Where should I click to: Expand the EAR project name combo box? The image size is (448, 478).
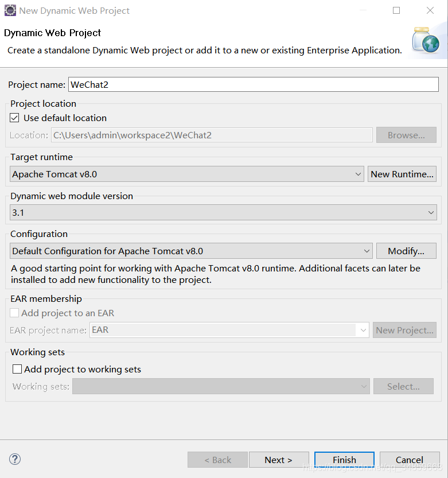[x=229, y=330]
